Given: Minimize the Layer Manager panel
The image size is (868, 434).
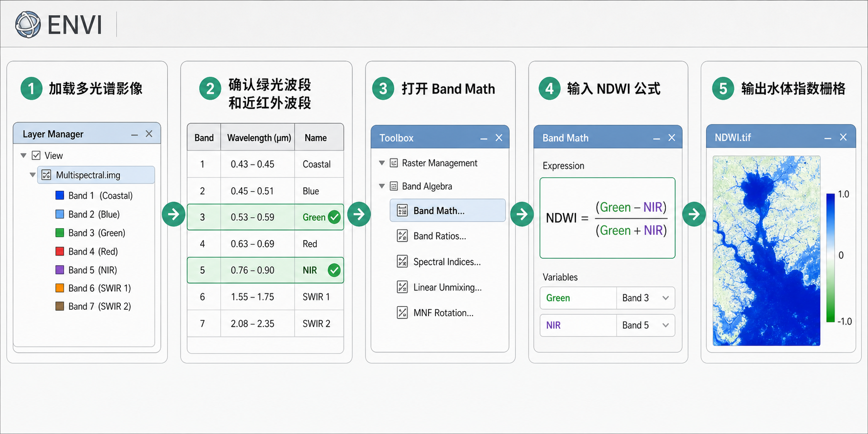Looking at the screenshot, I should [x=135, y=134].
